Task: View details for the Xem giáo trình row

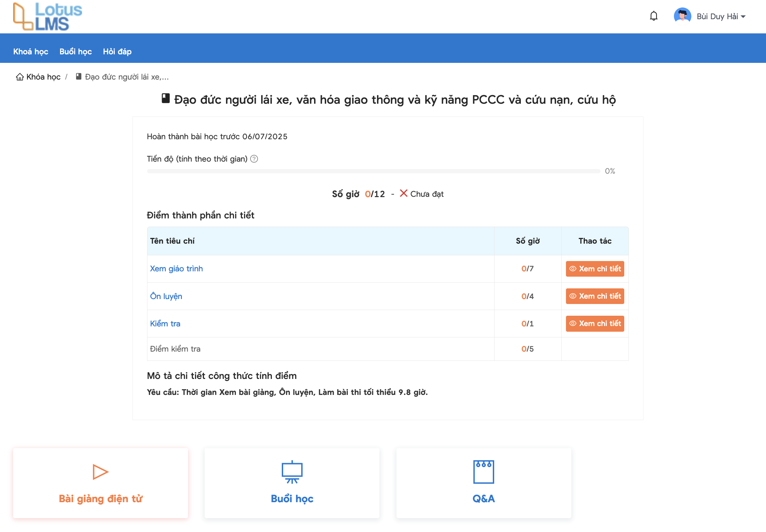Action: (595, 269)
